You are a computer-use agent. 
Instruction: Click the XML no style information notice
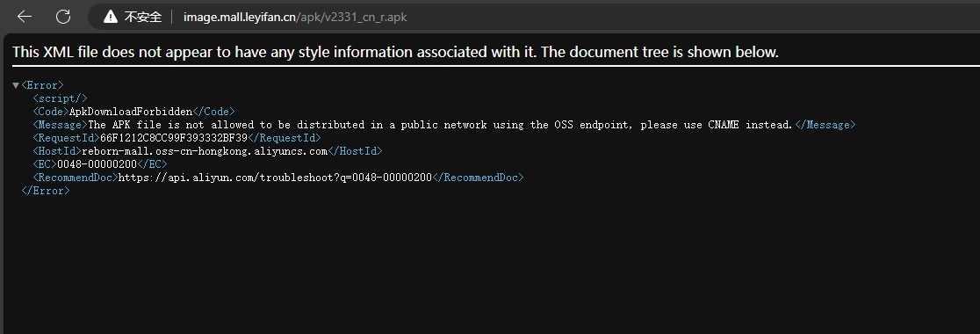click(x=395, y=52)
